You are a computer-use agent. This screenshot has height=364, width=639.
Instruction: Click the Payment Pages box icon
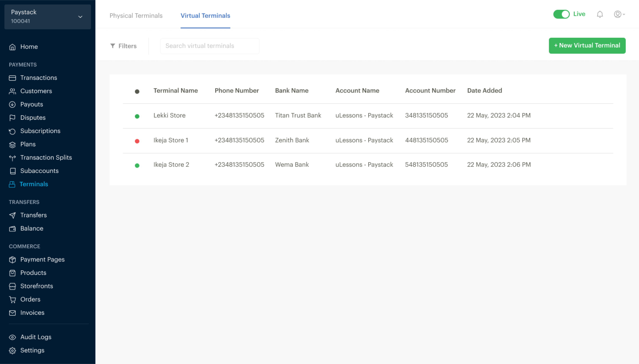point(12,260)
